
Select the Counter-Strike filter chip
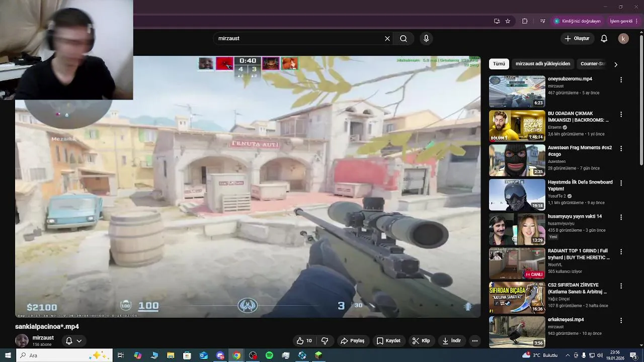(593, 64)
